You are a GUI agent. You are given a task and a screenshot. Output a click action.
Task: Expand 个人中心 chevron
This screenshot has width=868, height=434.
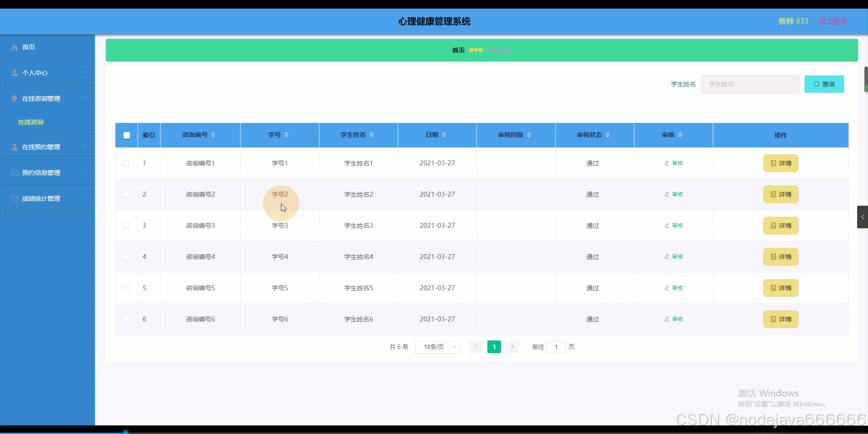pos(83,72)
